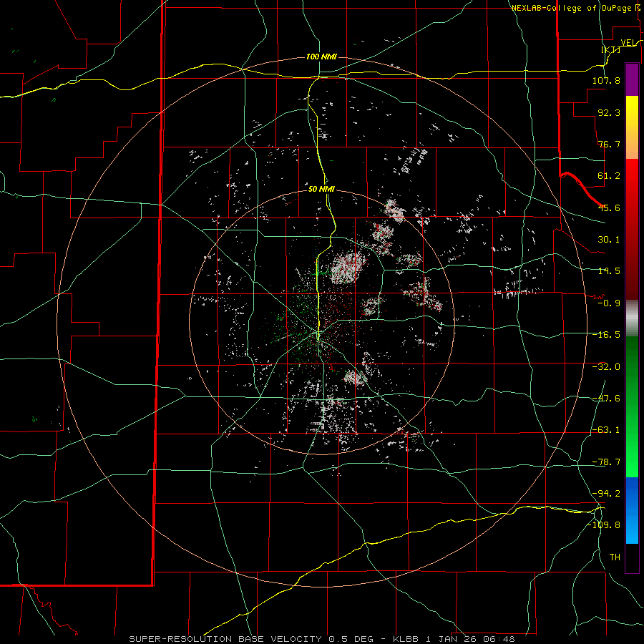The height and width of the screenshot is (644, 644).
Task: Pick the black TH segment of the color bar
Action: [632, 557]
